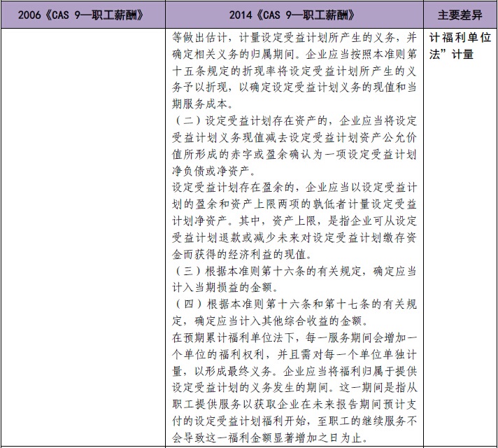Click the line starting 设定受益计划的义务发生的期间

[294, 388]
